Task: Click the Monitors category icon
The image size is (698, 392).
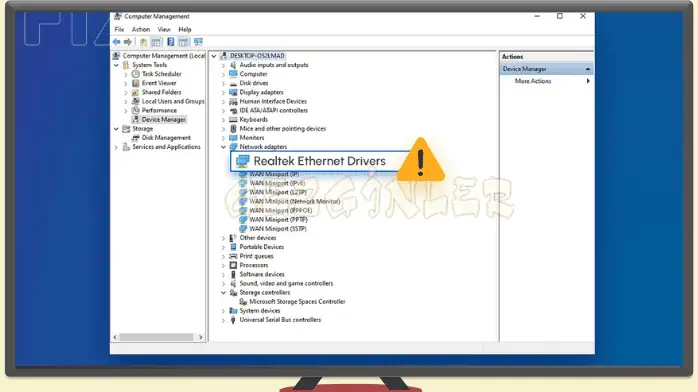Action: click(233, 137)
